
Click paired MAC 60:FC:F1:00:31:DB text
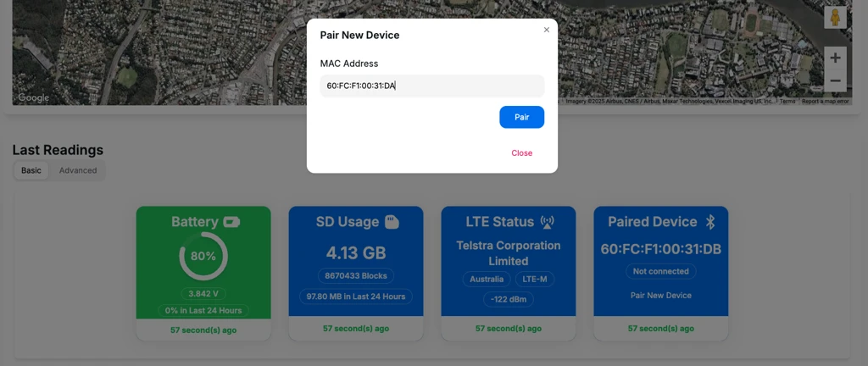click(x=661, y=249)
